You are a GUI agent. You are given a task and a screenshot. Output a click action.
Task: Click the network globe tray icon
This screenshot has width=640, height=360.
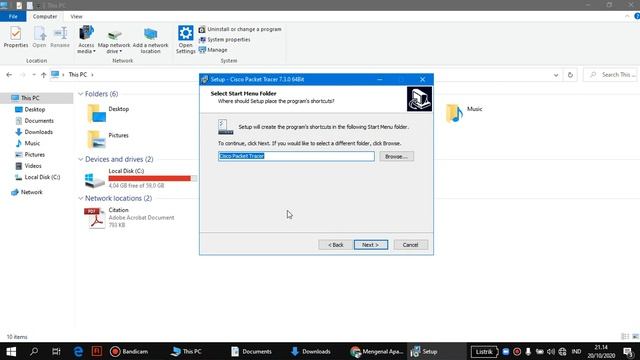[x=562, y=352]
